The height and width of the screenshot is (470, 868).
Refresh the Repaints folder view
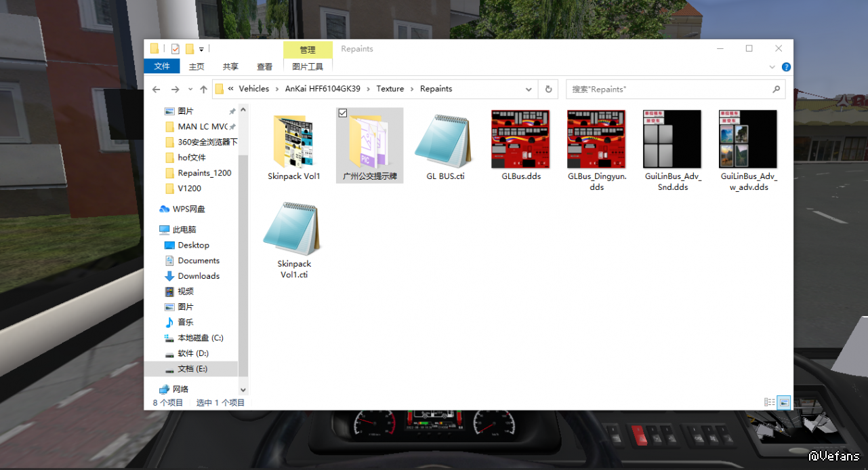coord(548,90)
